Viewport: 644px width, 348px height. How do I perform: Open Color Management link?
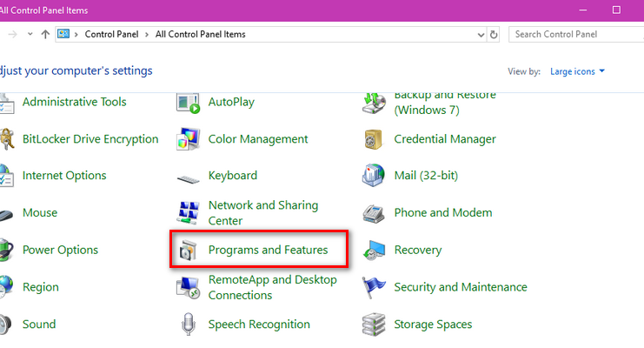[x=258, y=139]
